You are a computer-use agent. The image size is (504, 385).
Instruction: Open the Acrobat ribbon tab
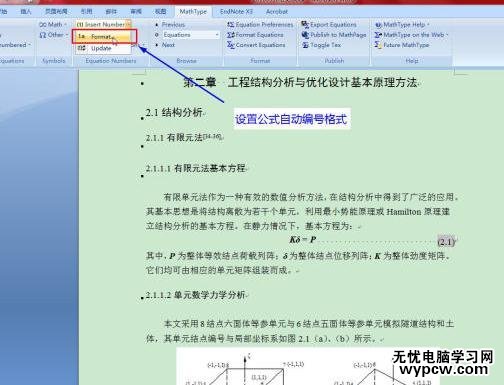(x=277, y=12)
